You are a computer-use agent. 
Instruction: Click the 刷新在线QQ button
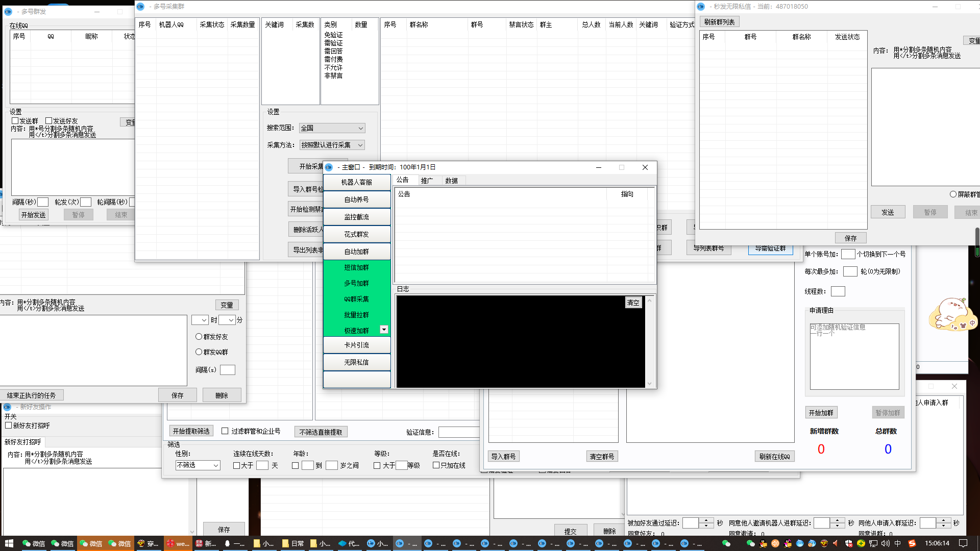(x=774, y=457)
